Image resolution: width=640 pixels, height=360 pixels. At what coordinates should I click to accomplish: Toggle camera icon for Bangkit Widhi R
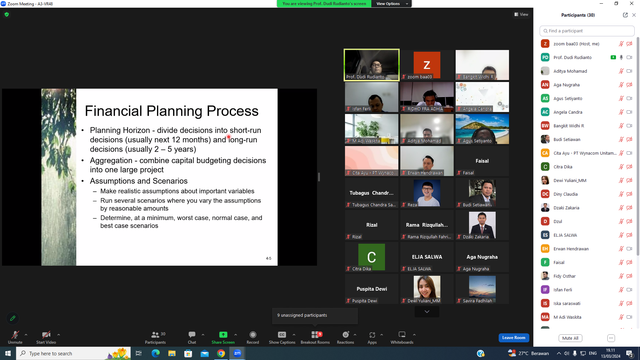tap(629, 126)
